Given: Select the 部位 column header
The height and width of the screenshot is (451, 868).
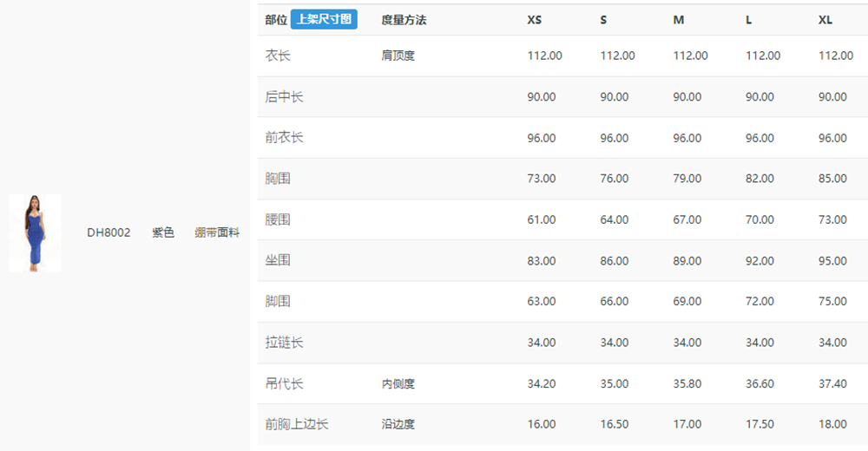Looking at the screenshot, I should click(276, 20).
